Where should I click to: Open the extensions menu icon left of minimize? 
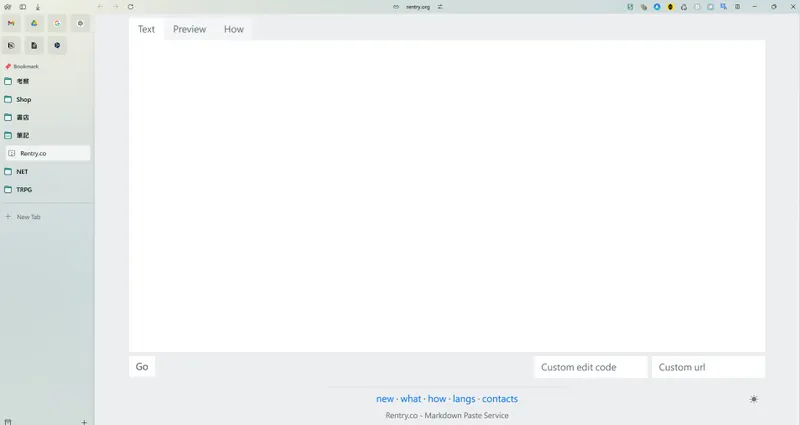pos(738,7)
